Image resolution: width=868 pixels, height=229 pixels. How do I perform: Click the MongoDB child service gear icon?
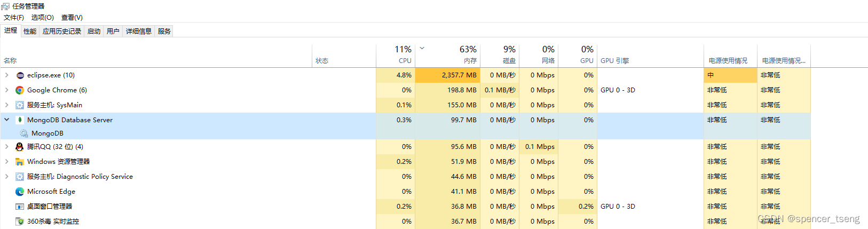pyautogui.click(x=24, y=133)
